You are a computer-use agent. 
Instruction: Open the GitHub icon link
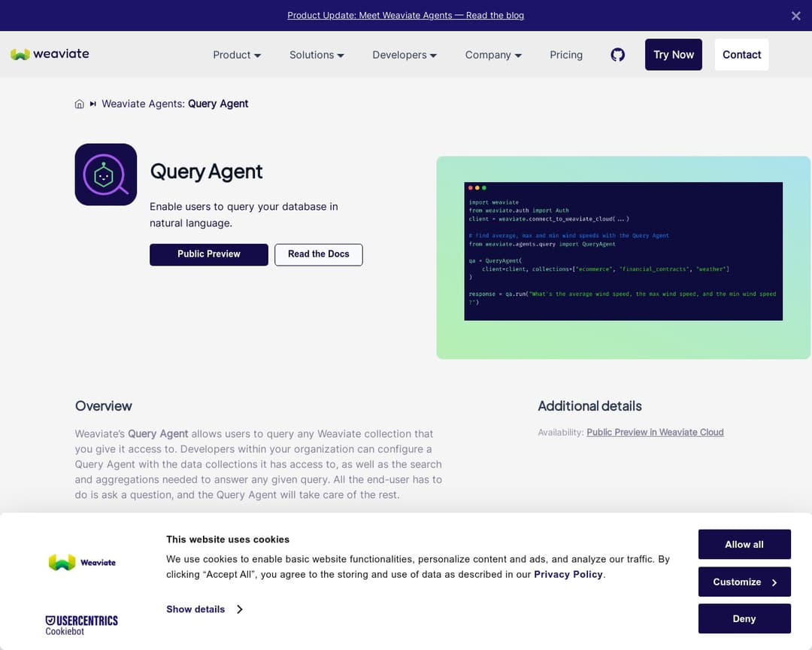pos(617,54)
